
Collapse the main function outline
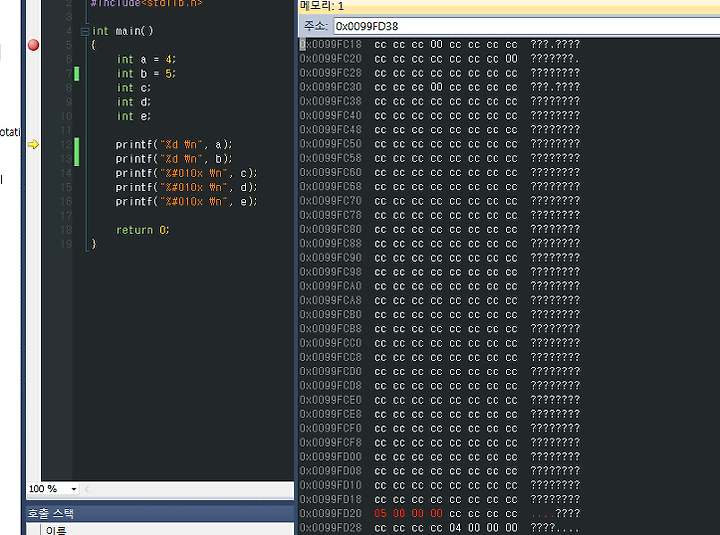pyautogui.click(x=84, y=31)
